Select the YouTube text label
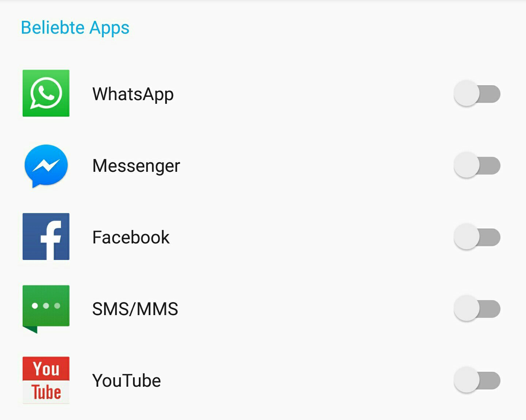 coord(127,381)
